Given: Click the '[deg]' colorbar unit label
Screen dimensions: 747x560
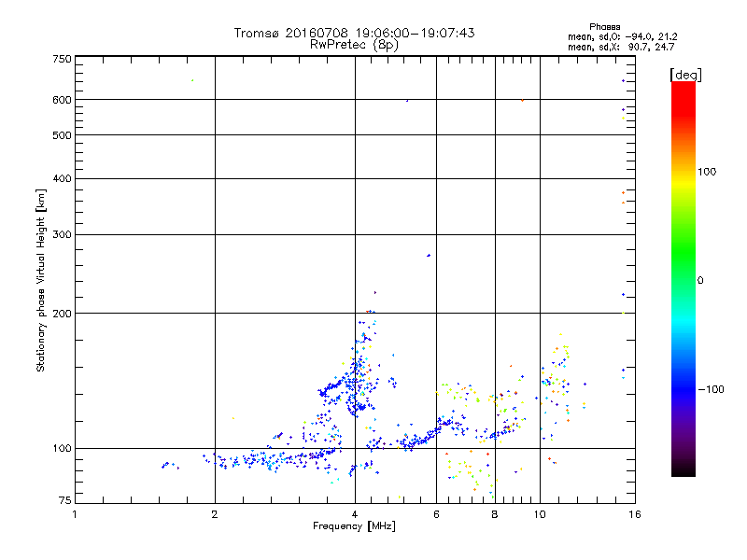Looking at the screenshot, I should 685,75.
